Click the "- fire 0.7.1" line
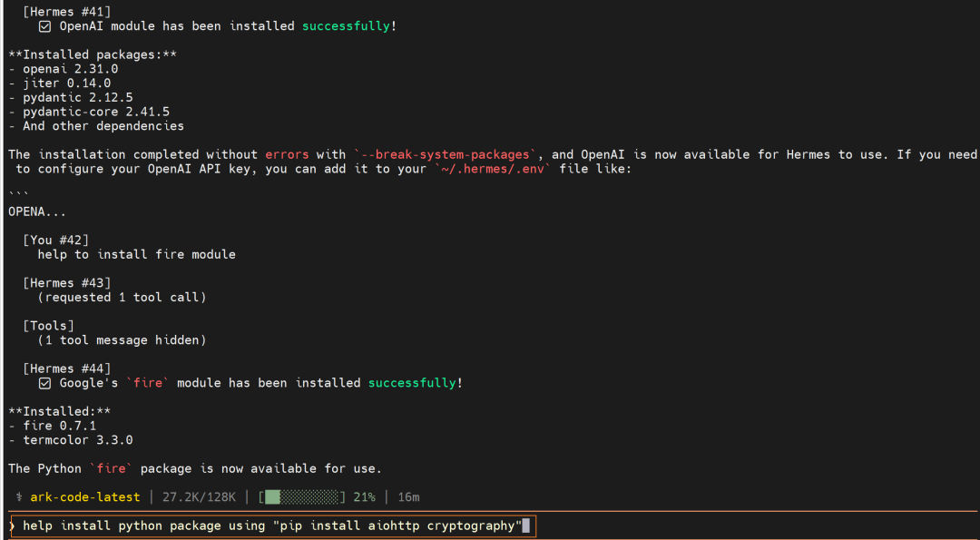Viewport: 980px width, 540px height. 52,427
